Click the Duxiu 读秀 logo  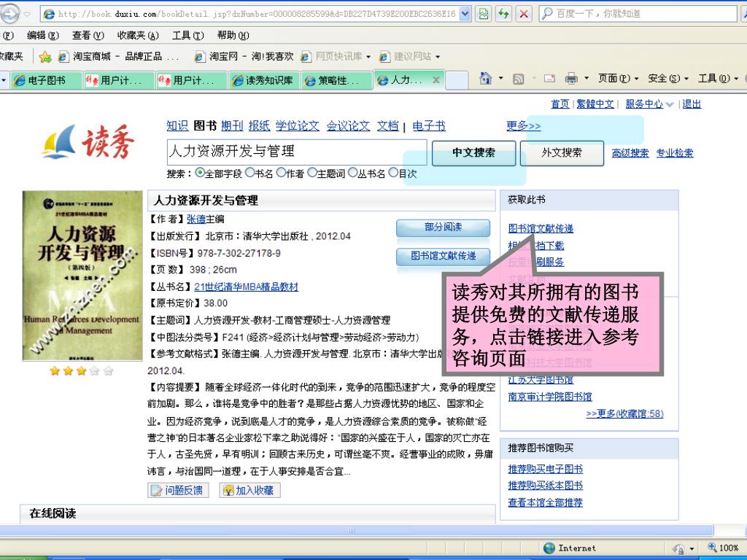pos(88,141)
